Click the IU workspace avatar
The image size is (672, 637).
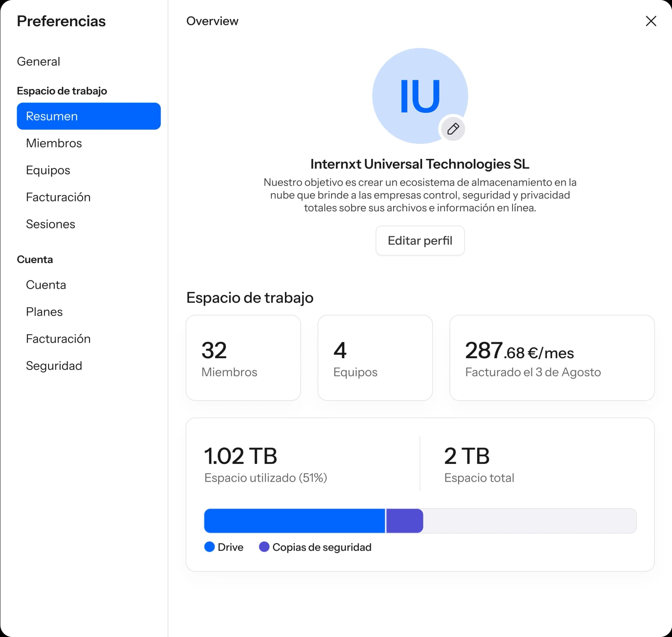tap(420, 95)
